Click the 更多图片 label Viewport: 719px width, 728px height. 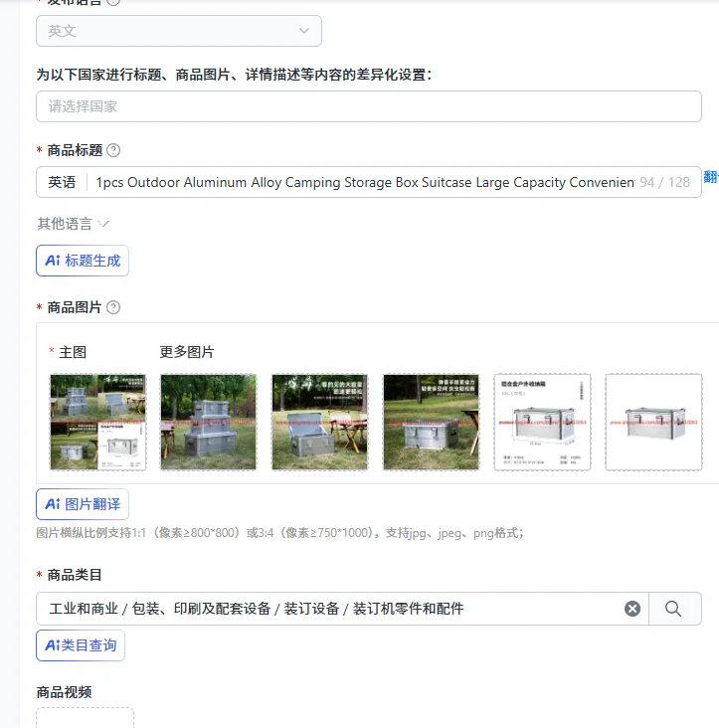click(187, 352)
